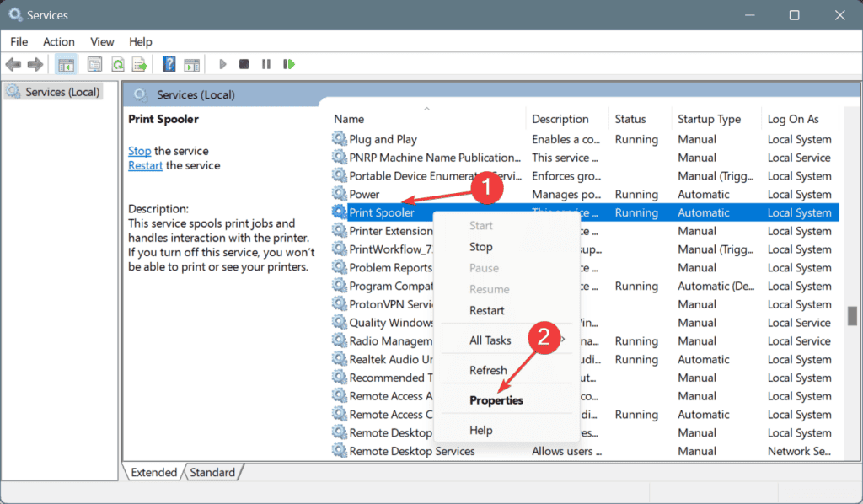Click the gear icon beside Plug and Play
Viewport: 863px width, 504px height.
(339, 139)
